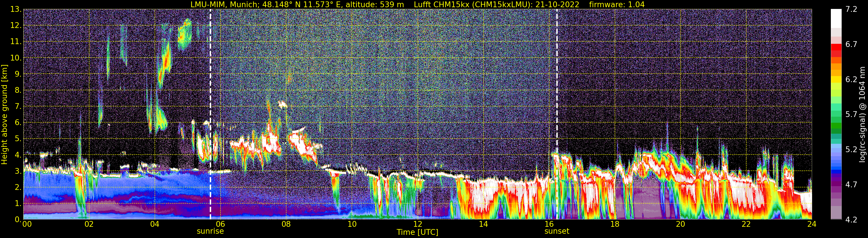The width and height of the screenshot is (868, 238).
Task: Click the time axis tick '14'
Action: [483, 224]
